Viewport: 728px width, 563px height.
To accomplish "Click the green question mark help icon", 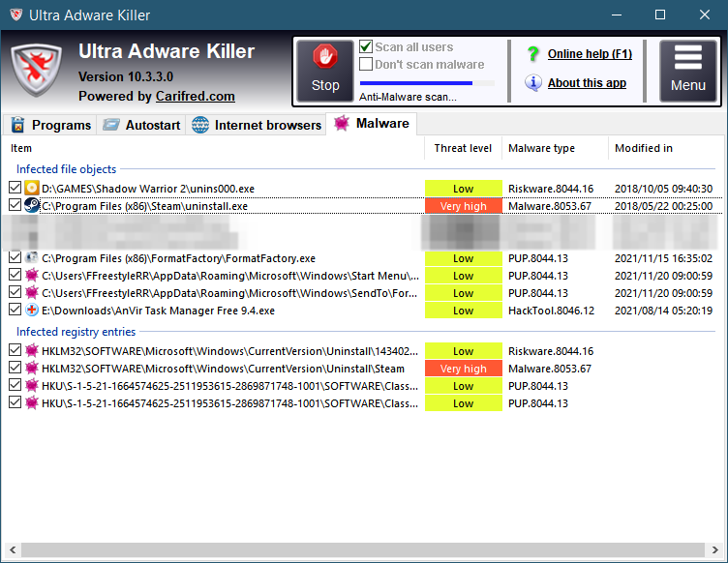I will 533,54.
